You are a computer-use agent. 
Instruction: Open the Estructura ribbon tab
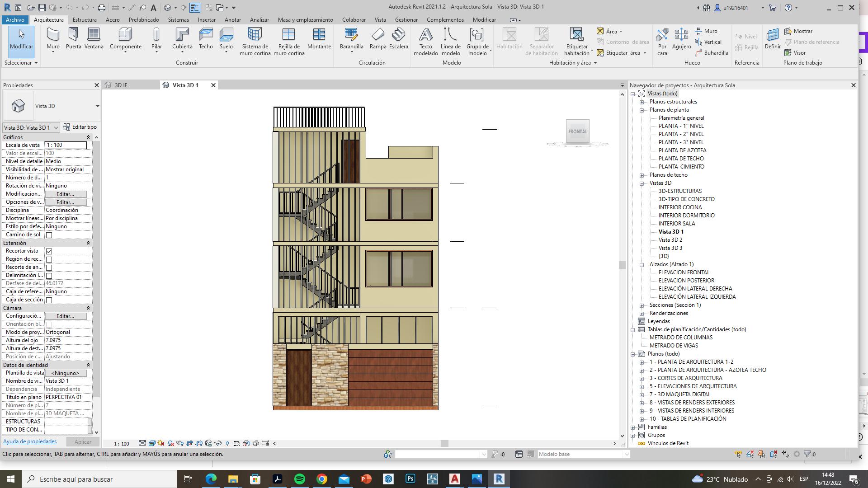coord(85,20)
